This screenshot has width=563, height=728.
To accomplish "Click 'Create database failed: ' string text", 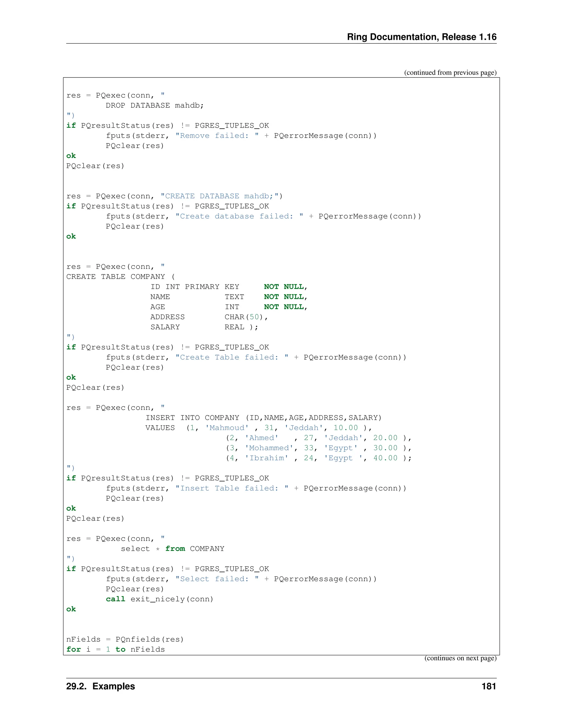I will point(239,216).
